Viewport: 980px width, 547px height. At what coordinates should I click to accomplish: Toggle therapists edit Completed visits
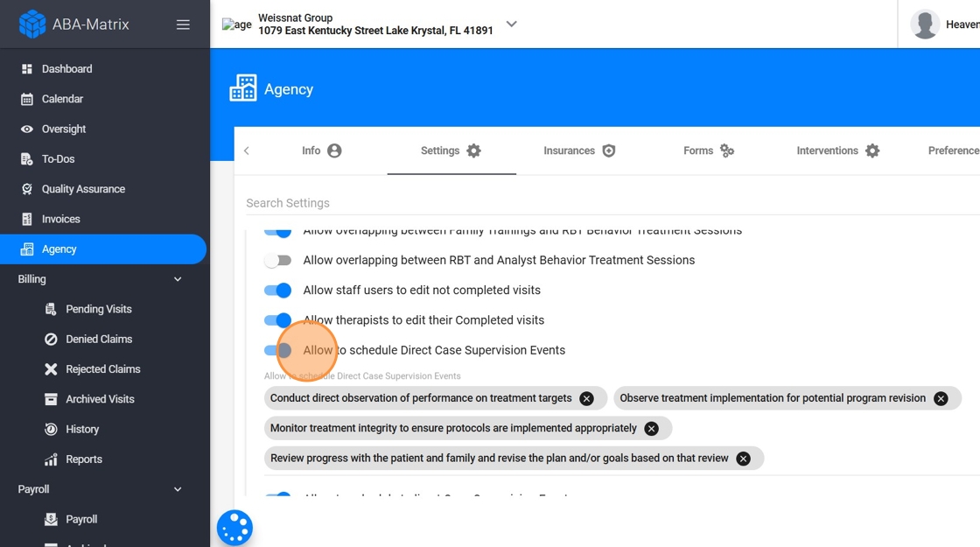pos(277,320)
